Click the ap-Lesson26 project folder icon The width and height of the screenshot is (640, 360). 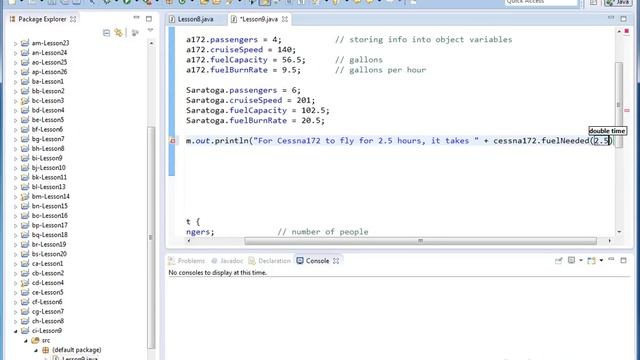coord(25,72)
